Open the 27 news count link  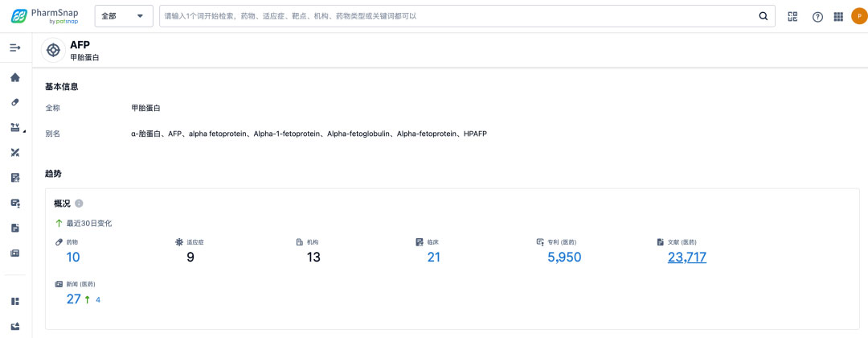click(73, 299)
